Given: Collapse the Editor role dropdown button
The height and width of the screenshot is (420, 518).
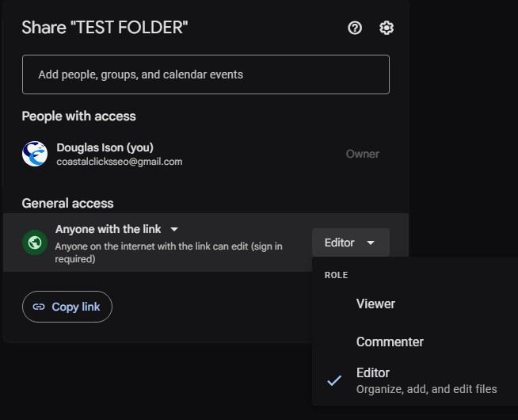Looking at the screenshot, I should [x=350, y=242].
